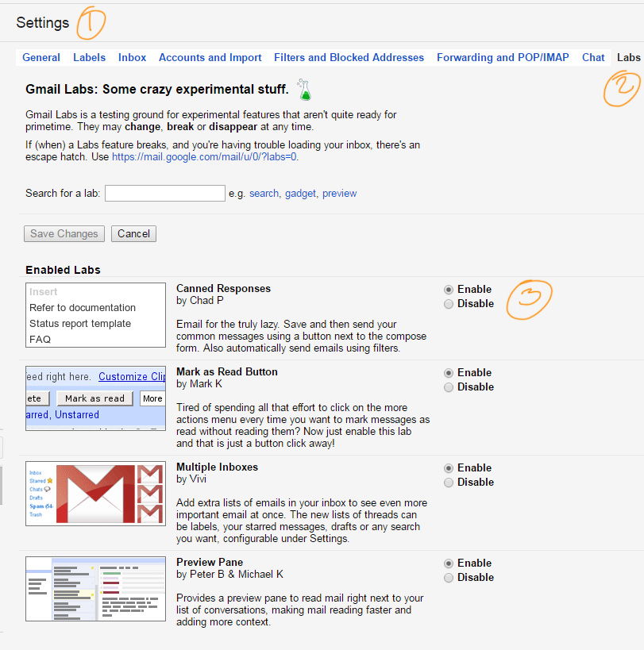The height and width of the screenshot is (650, 644).
Task: Click 'by Peter B & Michael K' text
Action: (x=229, y=574)
